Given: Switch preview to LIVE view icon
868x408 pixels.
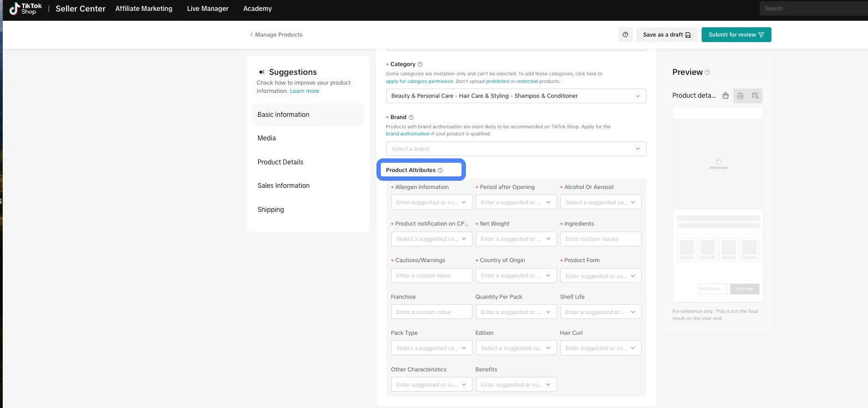Looking at the screenshot, I should coord(740,96).
